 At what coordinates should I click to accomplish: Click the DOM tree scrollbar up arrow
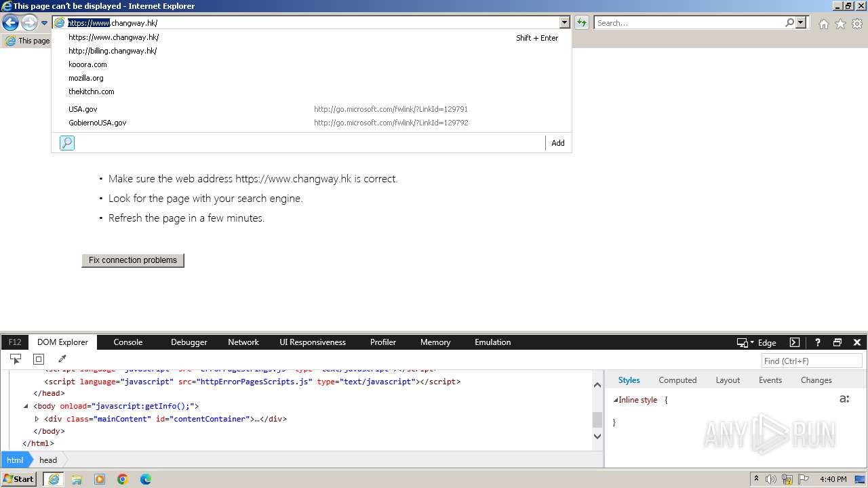click(597, 385)
